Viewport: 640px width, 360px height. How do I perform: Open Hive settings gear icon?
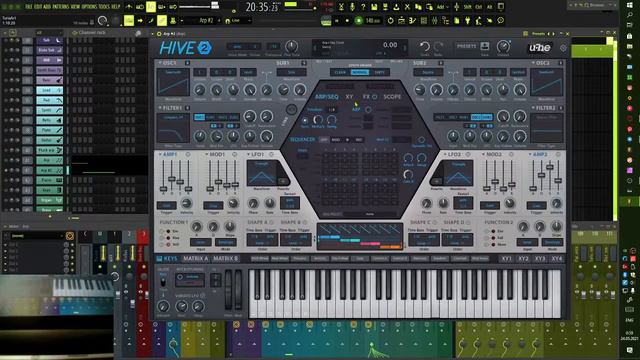click(x=563, y=48)
